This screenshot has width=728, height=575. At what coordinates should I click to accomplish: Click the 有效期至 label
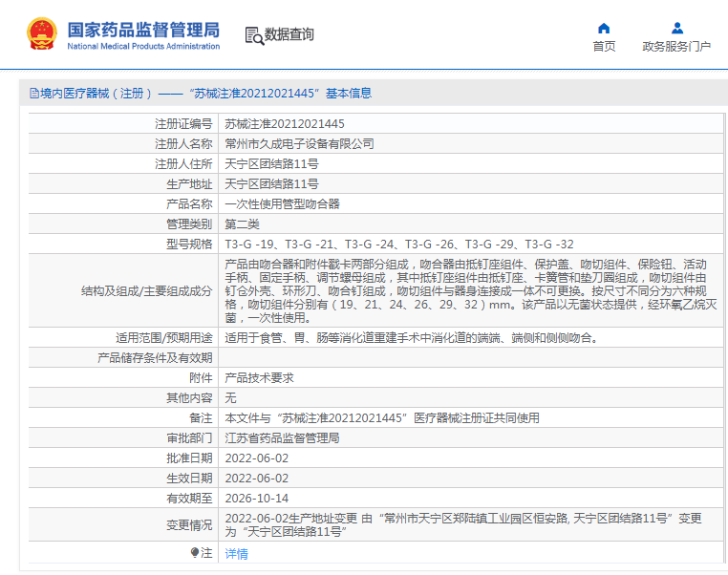point(189,498)
